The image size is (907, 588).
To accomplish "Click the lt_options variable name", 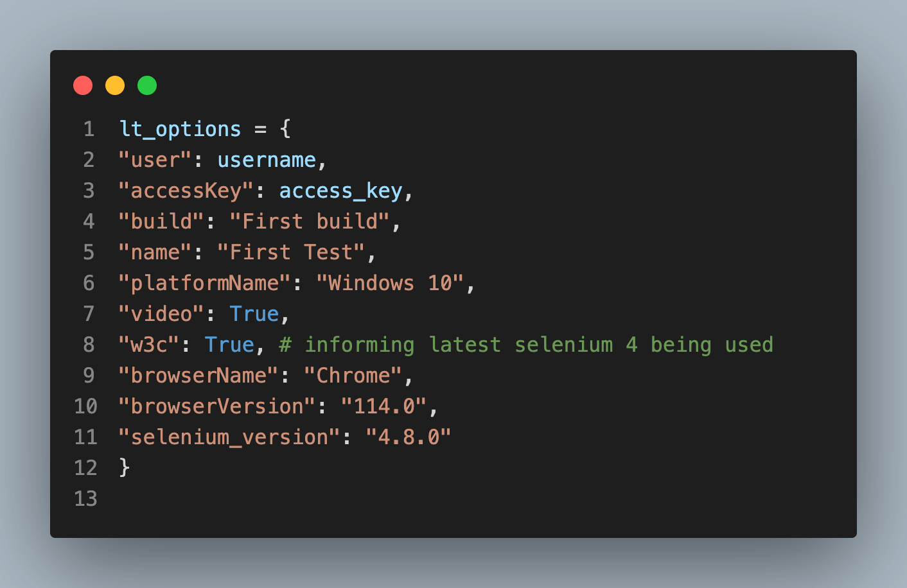I will pyautogui.click(x=181, y=129).
